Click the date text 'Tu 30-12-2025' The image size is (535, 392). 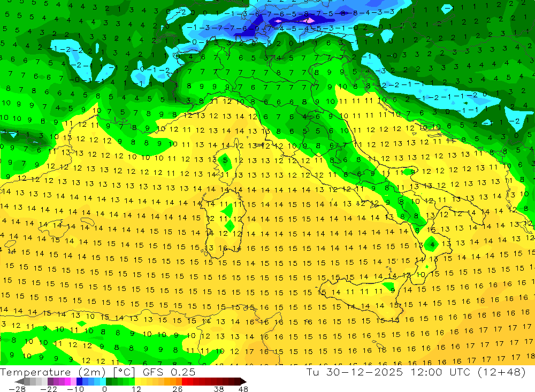(355, 372)
